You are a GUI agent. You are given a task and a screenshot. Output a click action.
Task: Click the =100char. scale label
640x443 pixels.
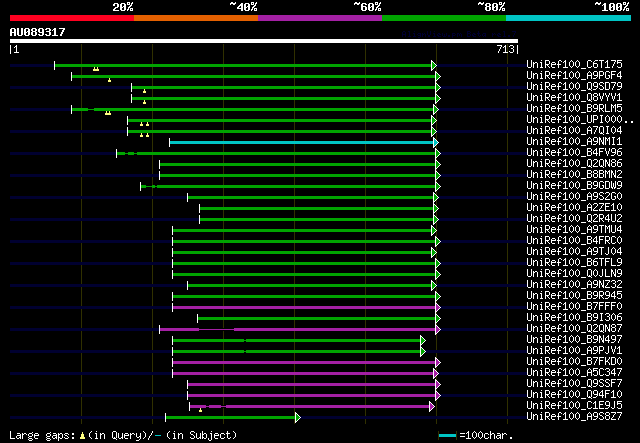pos(486,435)
